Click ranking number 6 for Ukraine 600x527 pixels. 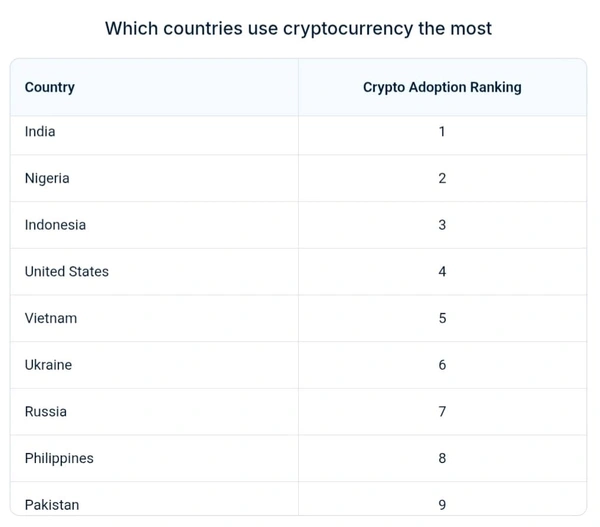(442, 365)
